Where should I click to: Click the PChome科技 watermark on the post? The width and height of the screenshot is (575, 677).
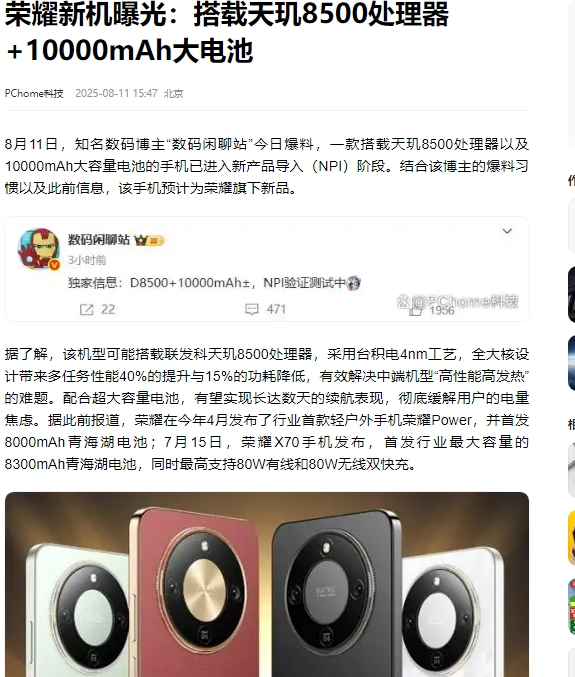[x=458, y=301]
